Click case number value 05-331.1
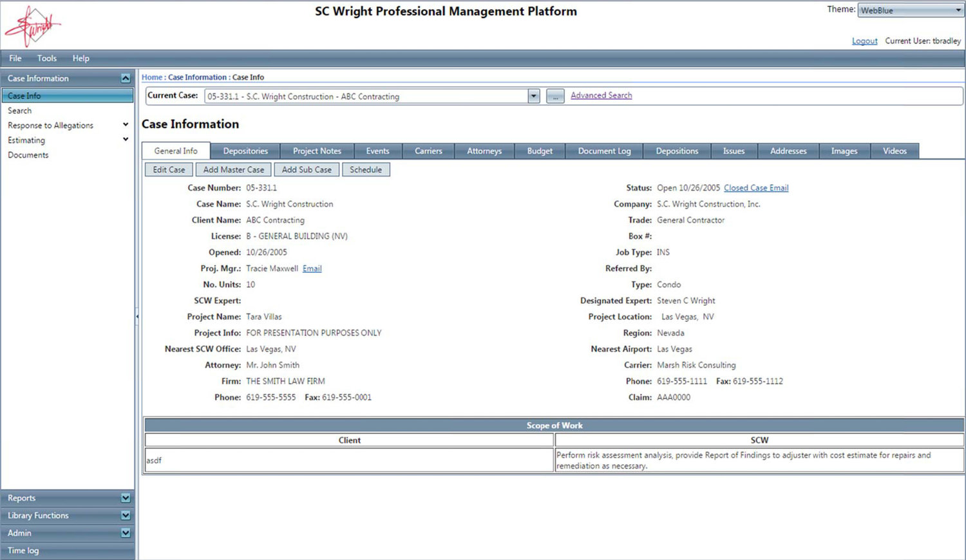 (261, 188)
